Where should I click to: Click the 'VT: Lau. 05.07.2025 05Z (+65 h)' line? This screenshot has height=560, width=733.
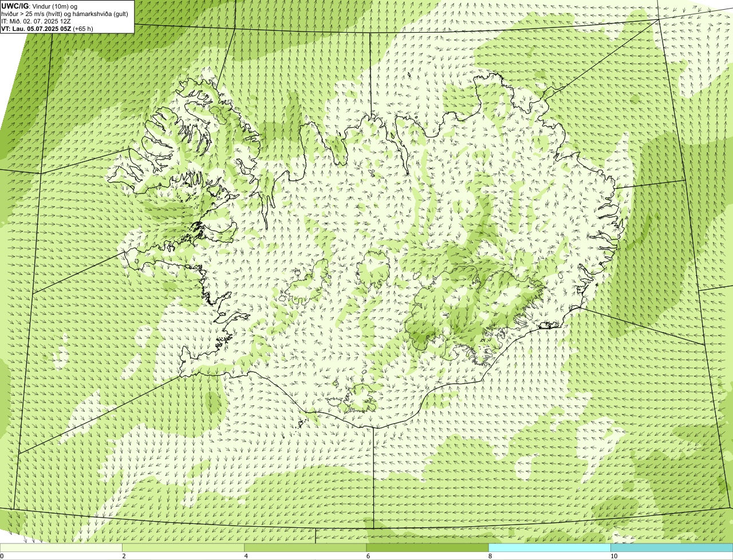[47, 28]
